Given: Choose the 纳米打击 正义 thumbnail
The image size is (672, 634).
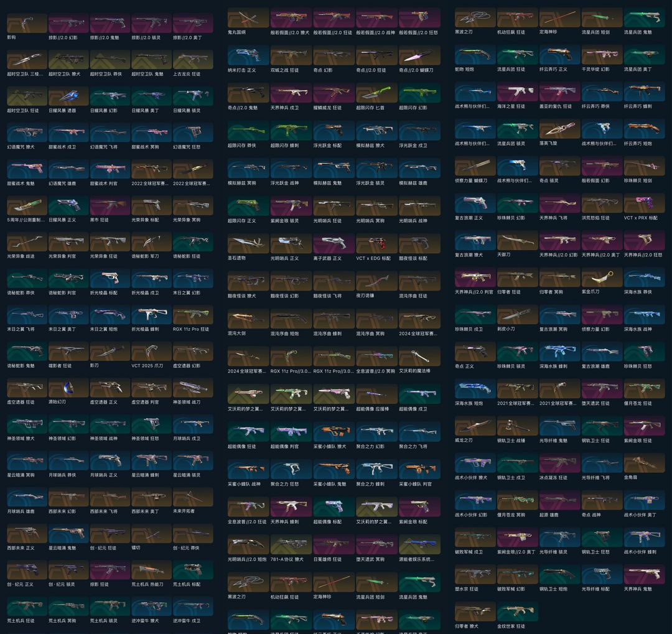Looking at the screenshot, I should coord(248,55).
